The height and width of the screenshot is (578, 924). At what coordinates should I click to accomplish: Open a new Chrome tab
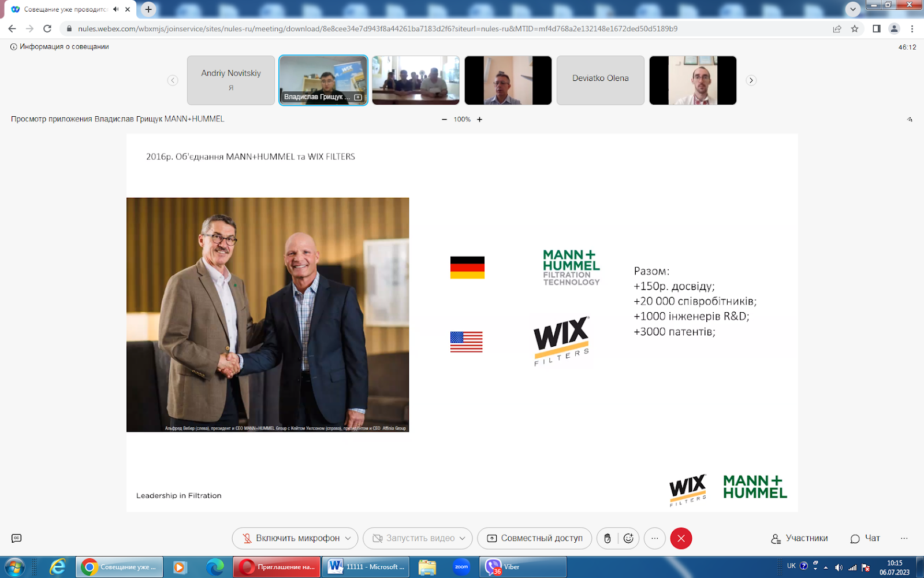148,9
